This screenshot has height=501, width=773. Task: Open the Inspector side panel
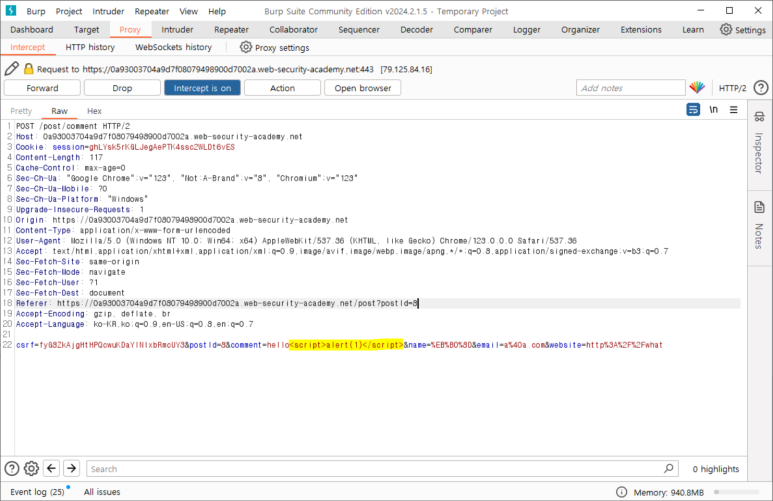[x=759, y=144]
